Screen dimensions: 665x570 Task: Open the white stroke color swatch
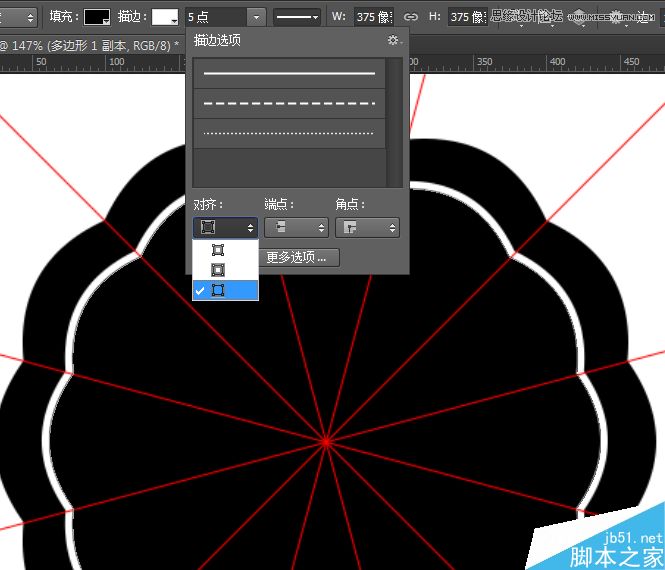pyautogui.click(x=165, y=17)
